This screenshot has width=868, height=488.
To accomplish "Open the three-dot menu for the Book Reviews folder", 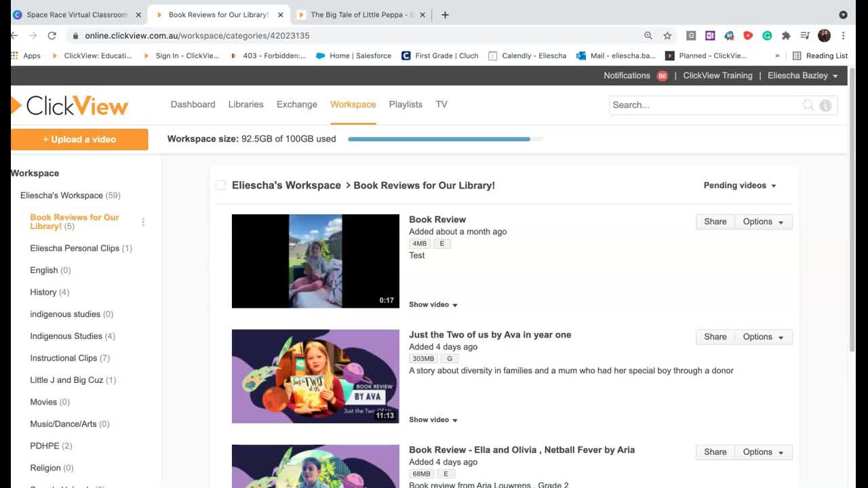I will tap(143, 222).
